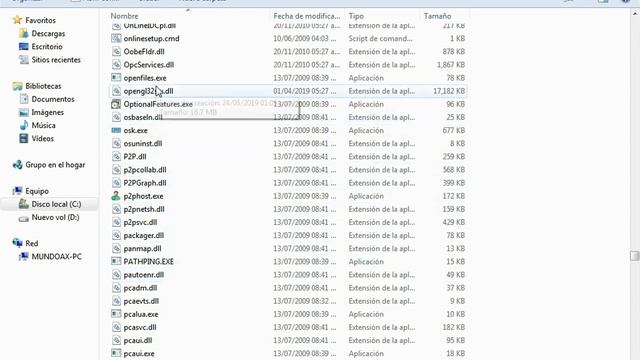Click the Nuevo vol (D:) drive icon

(24, 218)
